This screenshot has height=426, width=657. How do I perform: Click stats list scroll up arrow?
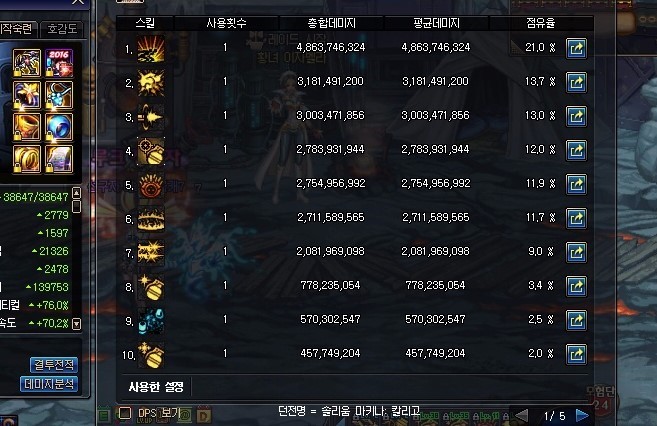[76, 193]
